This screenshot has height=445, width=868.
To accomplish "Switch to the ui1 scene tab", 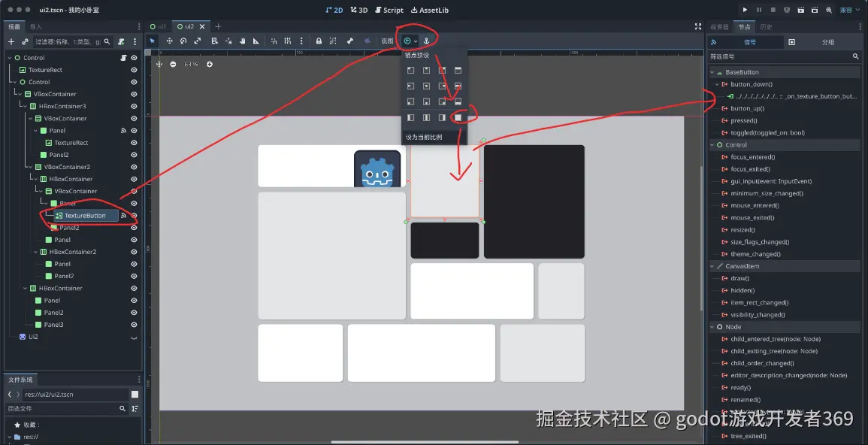I will [159, 26].
